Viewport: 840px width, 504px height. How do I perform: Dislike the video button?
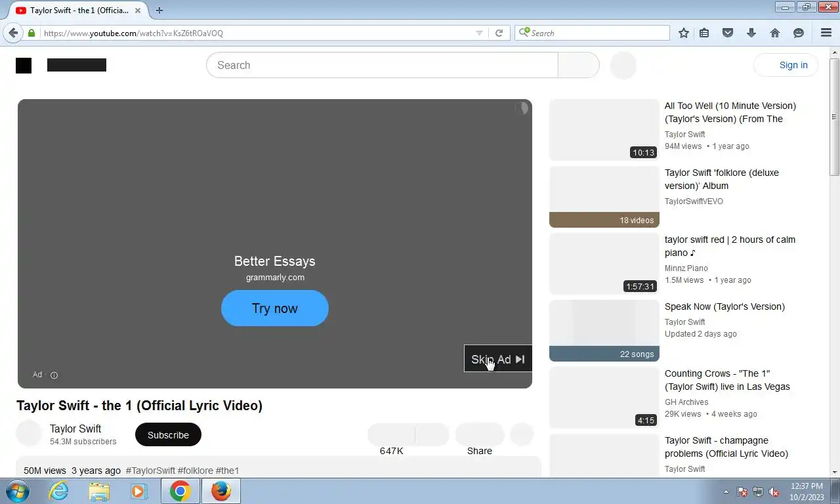coord(432,434)
